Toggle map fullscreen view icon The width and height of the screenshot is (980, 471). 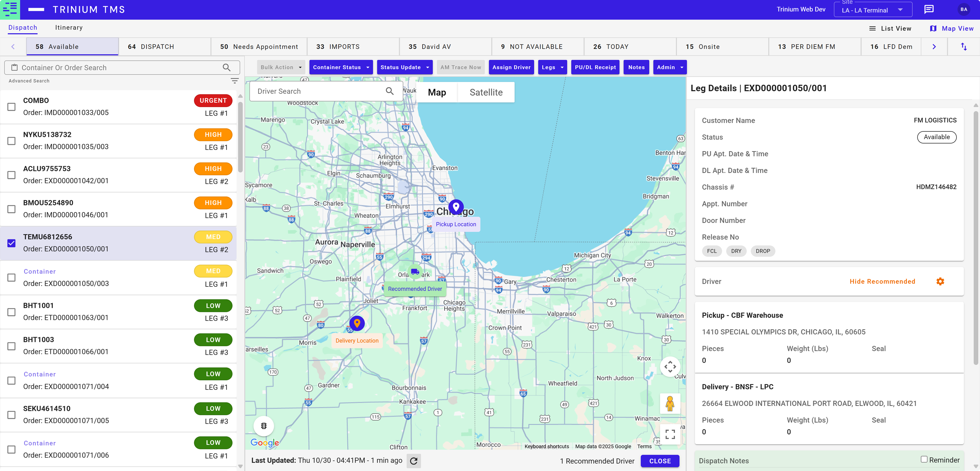[670, 434]
